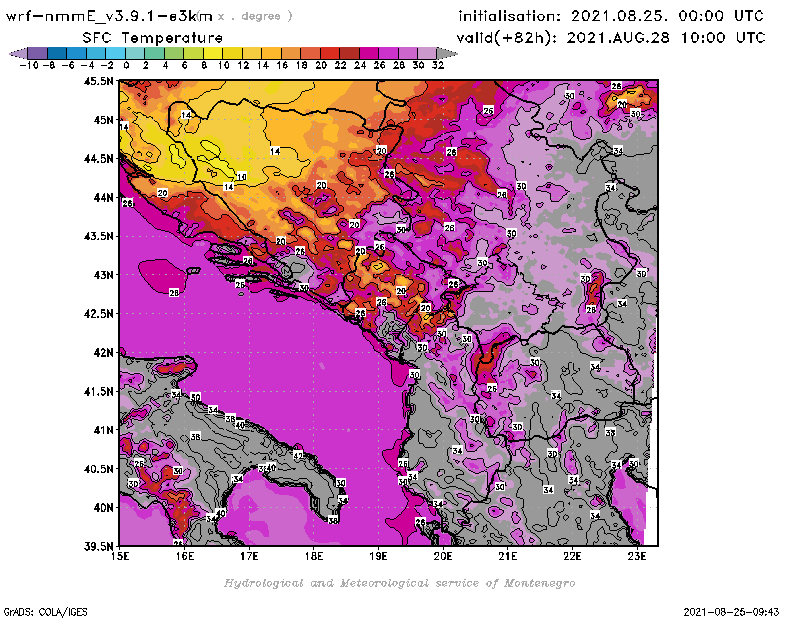Click the '42N' latitude axis label
The height and width of the screenshot is (618, 800).
pos(103,353)
